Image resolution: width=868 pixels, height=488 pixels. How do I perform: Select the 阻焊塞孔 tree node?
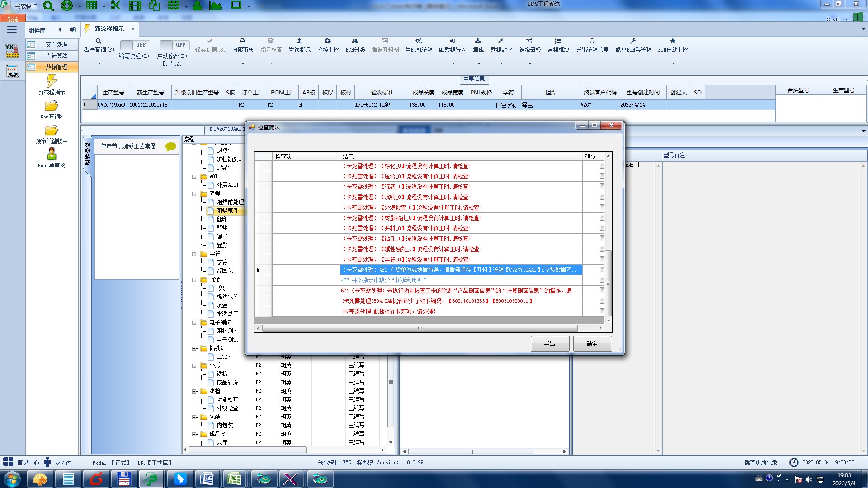click(227, 211)
